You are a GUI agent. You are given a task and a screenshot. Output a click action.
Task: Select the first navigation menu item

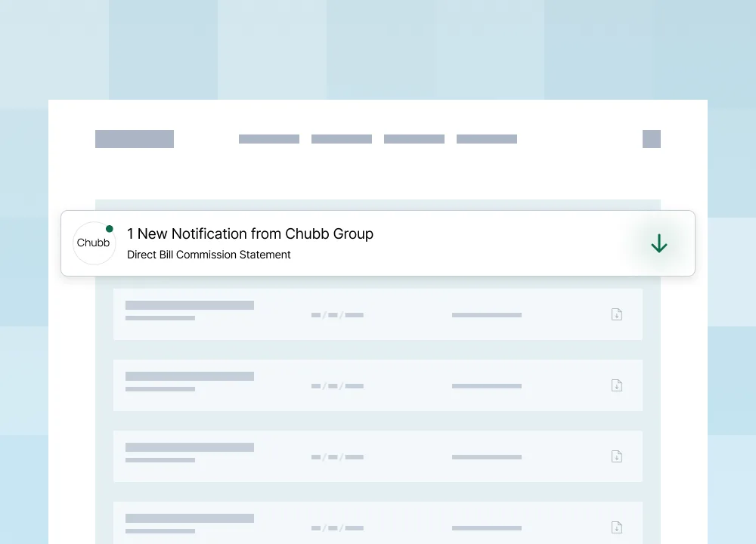click(x=269, y=139)
